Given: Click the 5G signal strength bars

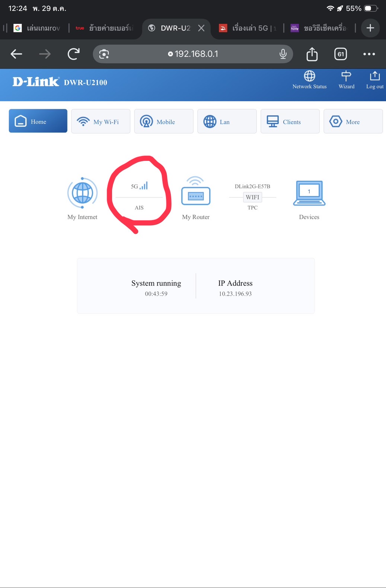Looking at the screenshot, I should click(144, 185).
